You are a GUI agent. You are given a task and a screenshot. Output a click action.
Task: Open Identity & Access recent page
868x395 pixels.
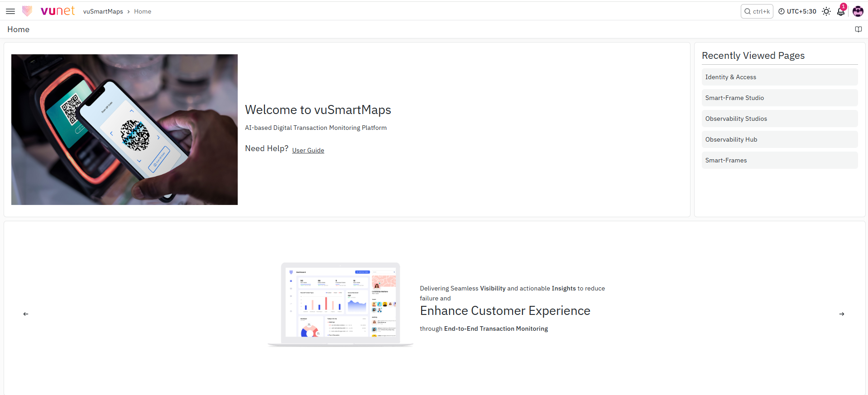coord(780,77)
